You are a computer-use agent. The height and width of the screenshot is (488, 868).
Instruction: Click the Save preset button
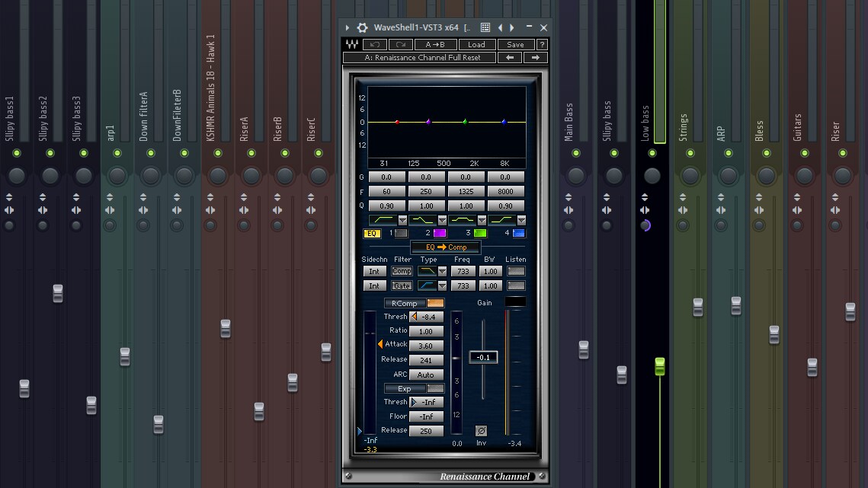pos(515,44)
